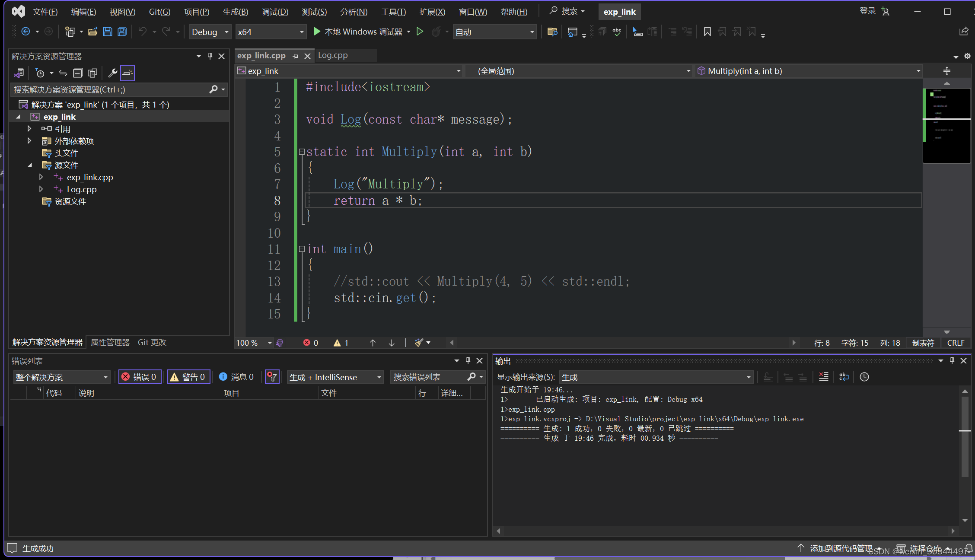Click the Save All toolbar icon
Image resolution: width=975 pixels, height=560 pixels.
pyautogui.click(x=122, y=32)
